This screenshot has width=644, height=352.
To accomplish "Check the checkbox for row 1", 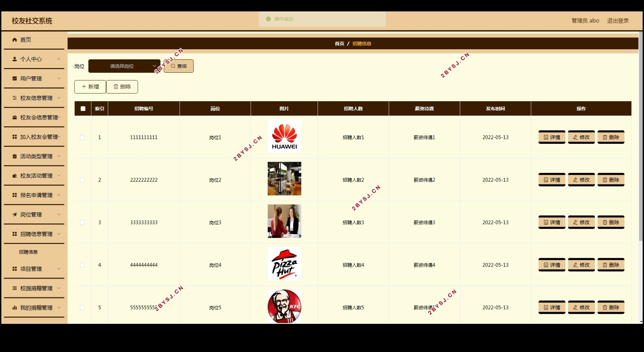I will (82, 137).
